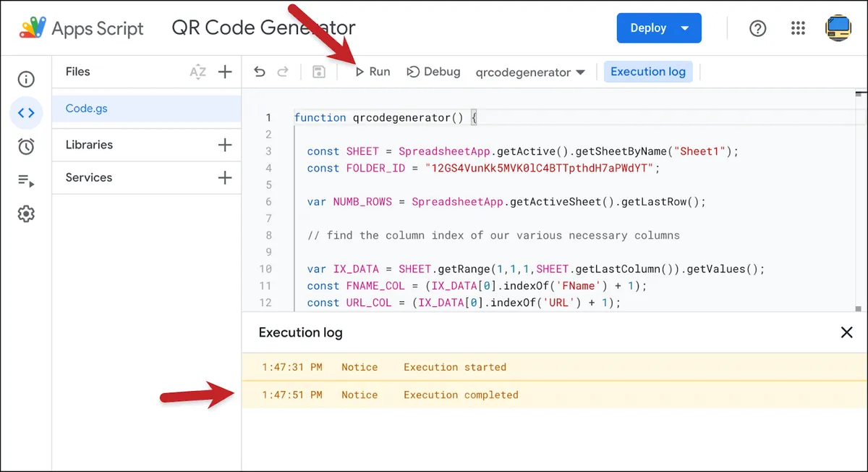Click the Execution log panel title
Image resolution: width=868 pixels, height=472 pixels.
coord(301,333)
